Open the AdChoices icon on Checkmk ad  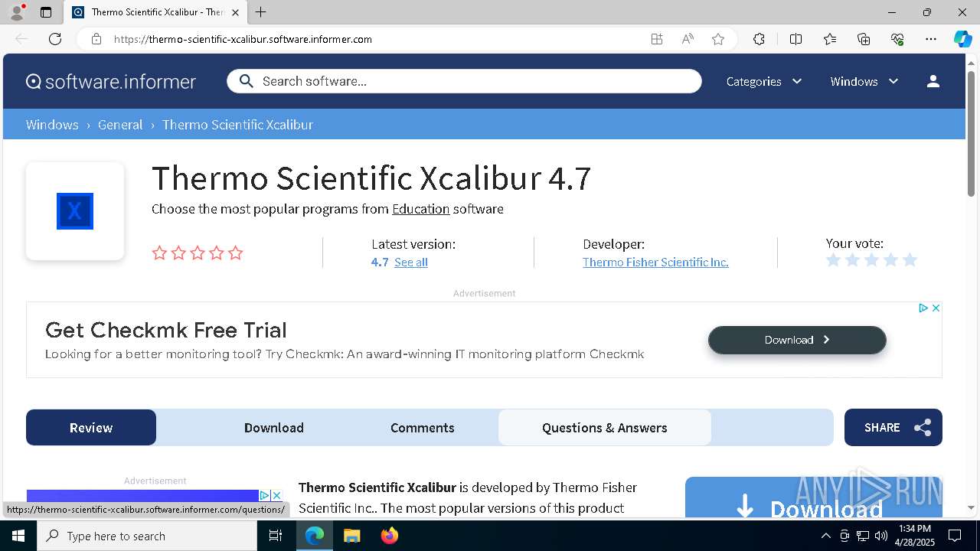(x=923, y=308)
